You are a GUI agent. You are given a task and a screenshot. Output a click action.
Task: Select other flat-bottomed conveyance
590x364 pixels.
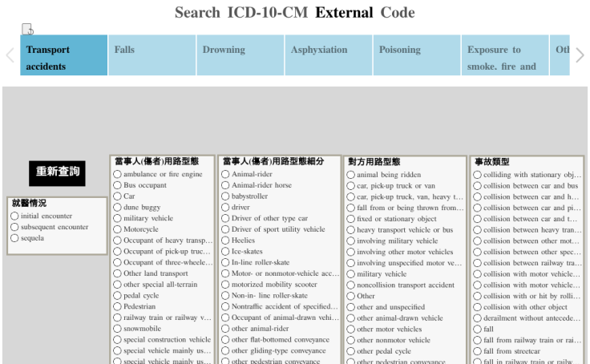coord(225,339)
